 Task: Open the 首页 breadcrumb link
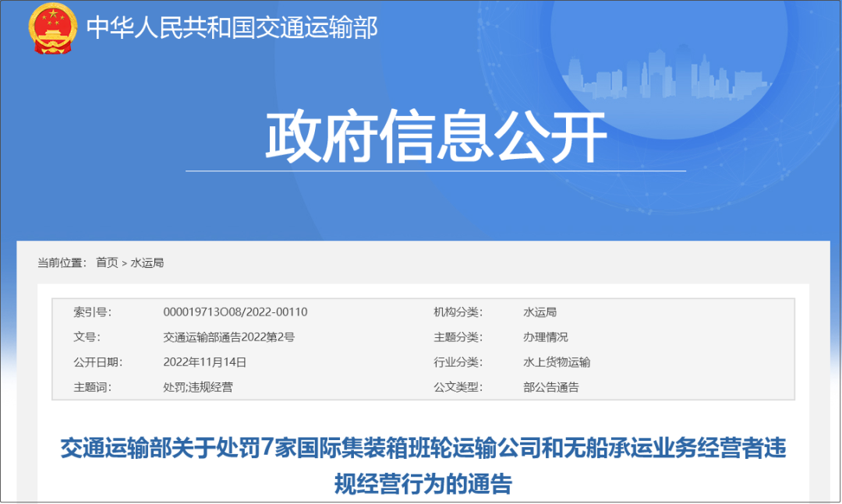[107, 263]
